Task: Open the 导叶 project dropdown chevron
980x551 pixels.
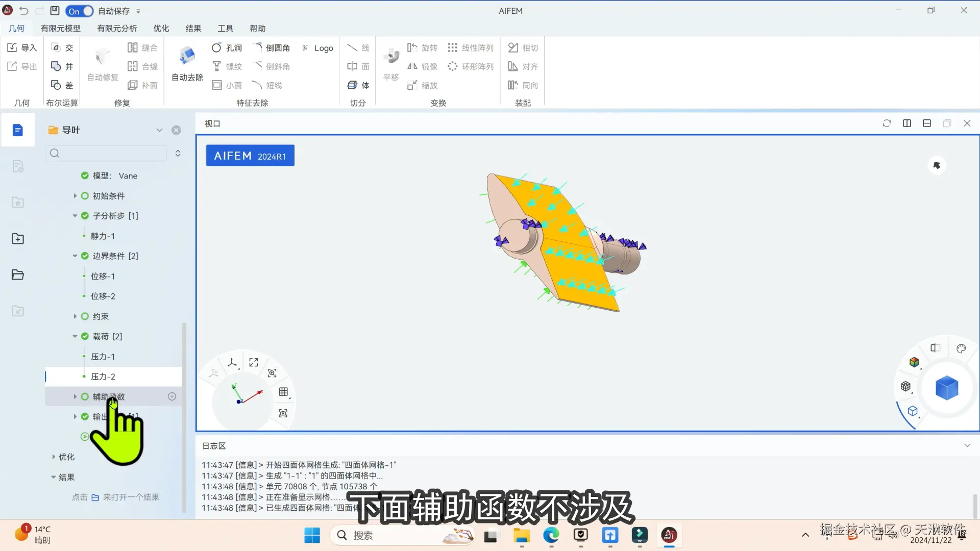Action: pyautogui.click(x=159, y=130)
